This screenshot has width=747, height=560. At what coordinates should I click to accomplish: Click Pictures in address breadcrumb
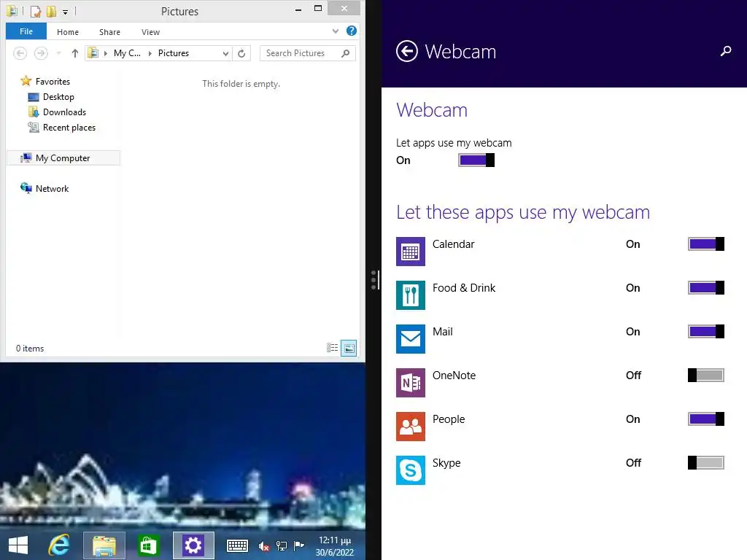(x=174, y=53)
